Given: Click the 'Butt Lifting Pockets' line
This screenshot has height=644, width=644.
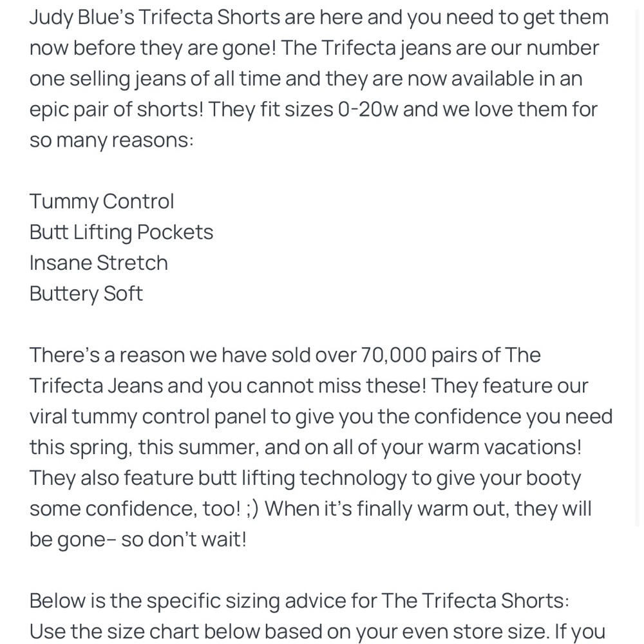Looking at the screenshot, I should point(121,232).
